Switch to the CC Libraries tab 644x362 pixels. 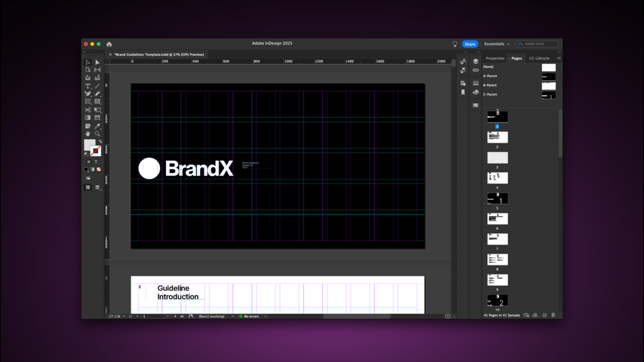tap(540, 58)
